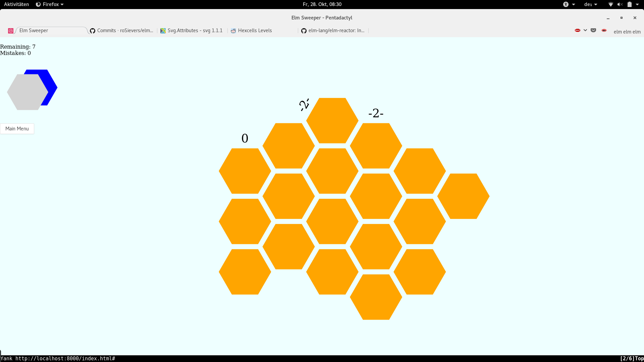Click the Wi-Fi status icon
The height and width of the screenshot is (362, 644).
(x=610, y=4)
